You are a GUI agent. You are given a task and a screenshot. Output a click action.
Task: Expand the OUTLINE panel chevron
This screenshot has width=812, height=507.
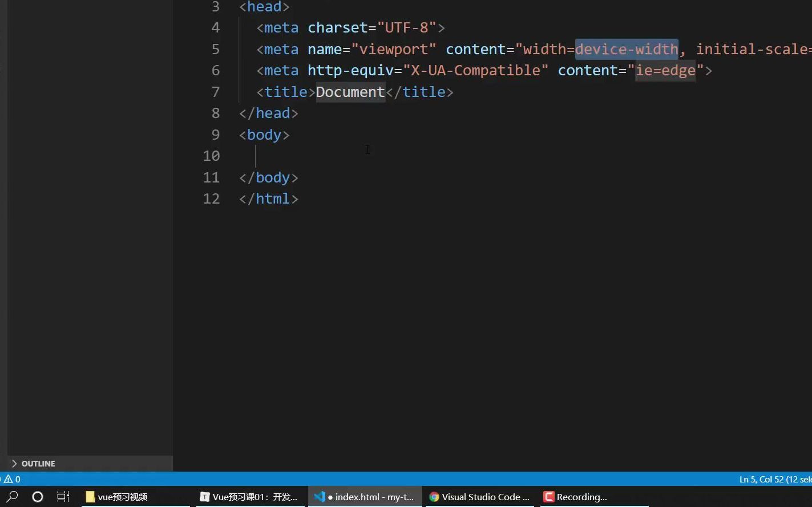14,464
